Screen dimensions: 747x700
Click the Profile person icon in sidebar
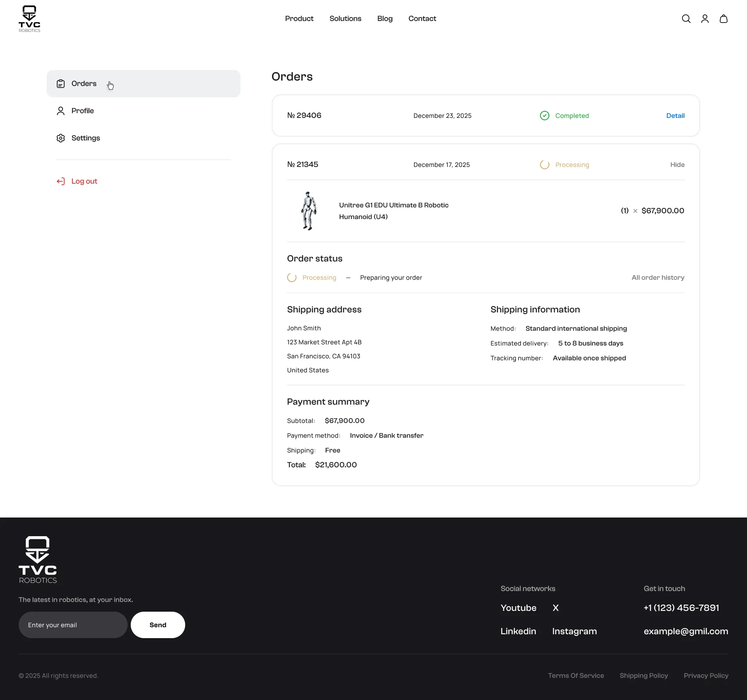(61, 111)
